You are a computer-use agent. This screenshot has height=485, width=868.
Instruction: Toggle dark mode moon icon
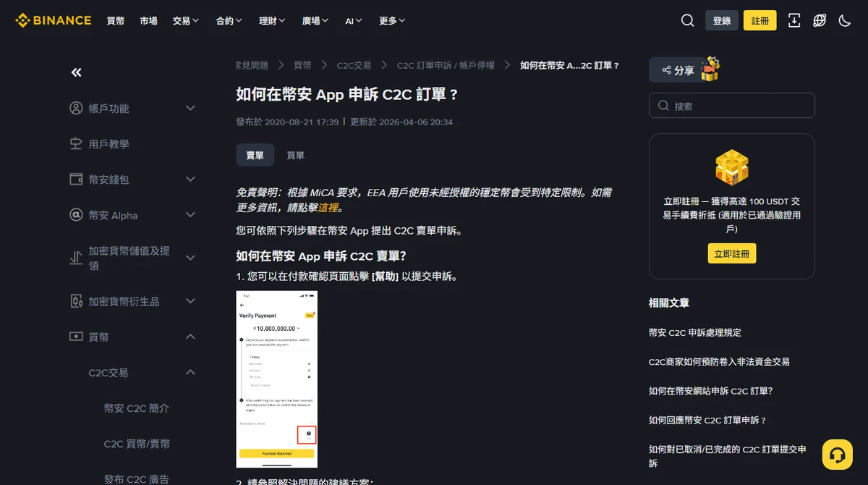pos(845,20)
